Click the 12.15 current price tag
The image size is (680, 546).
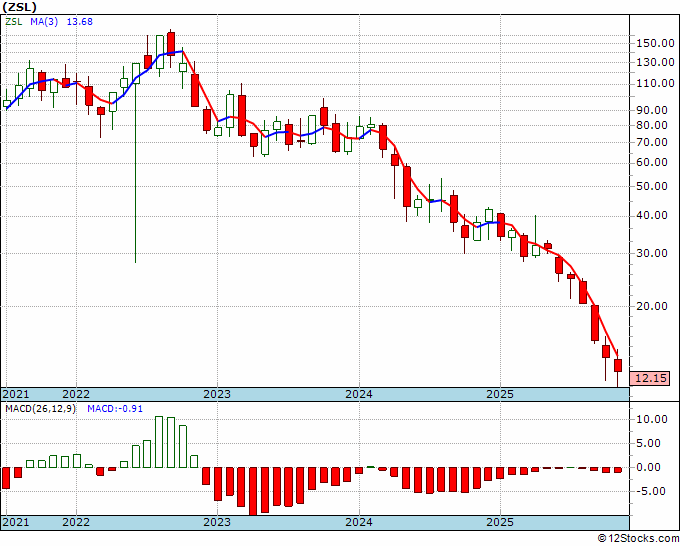tap(649, 378)
